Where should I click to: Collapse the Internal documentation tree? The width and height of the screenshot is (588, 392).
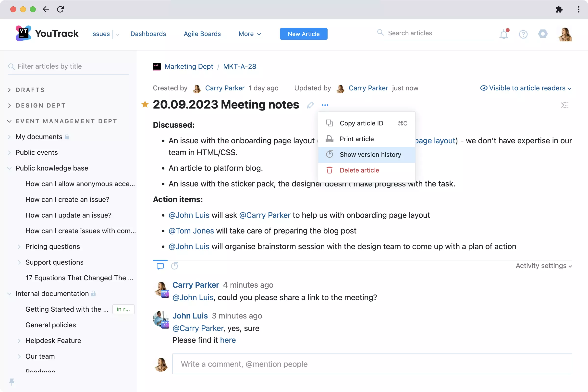[10, 294]
